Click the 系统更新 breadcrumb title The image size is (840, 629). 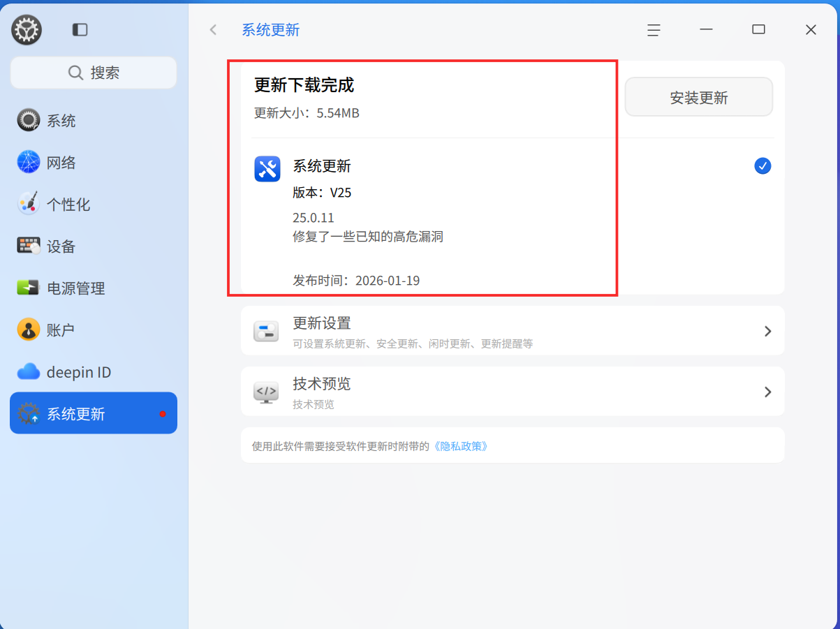click(x=271, y=30)
